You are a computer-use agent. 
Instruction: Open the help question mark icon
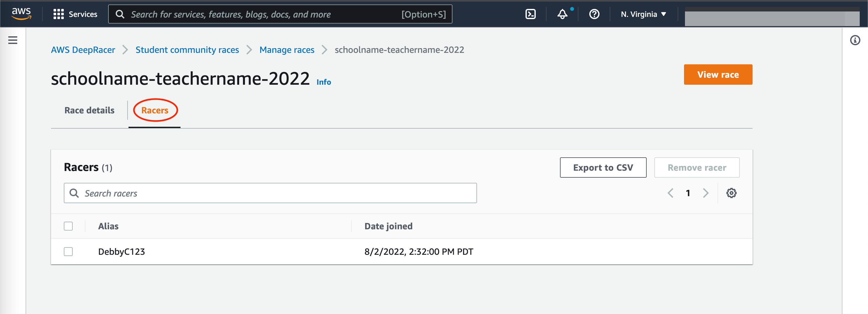[594, 14]
